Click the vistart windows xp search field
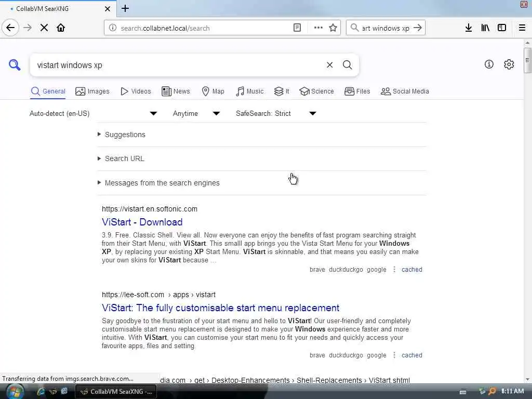This screenshot has width=532, height=399. click(177, 65)
